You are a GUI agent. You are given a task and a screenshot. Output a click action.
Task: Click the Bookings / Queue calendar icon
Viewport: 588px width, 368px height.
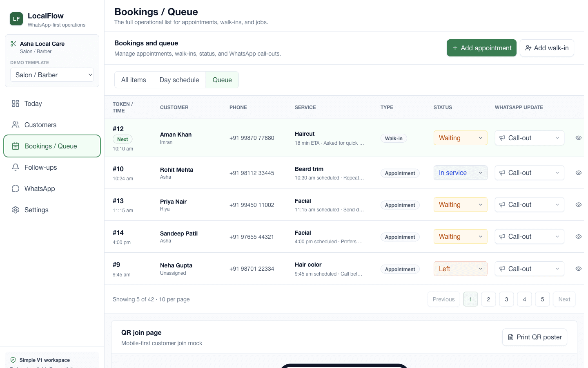(16, 146)
